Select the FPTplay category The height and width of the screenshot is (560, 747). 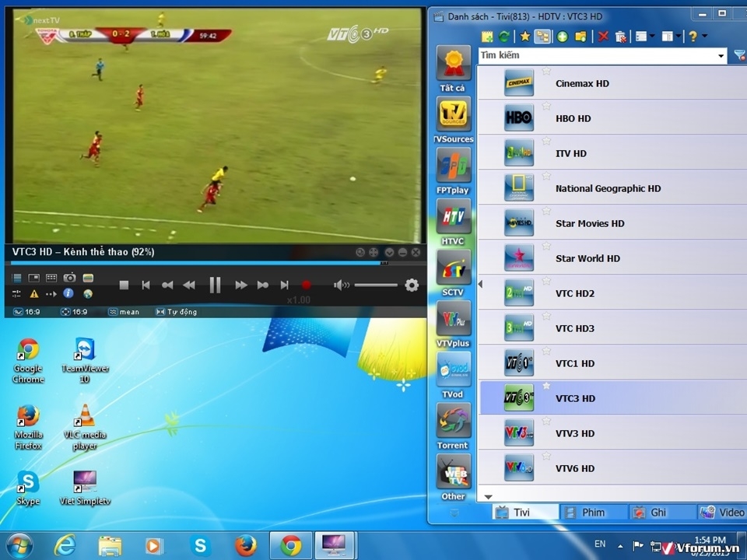click(453, 171)
